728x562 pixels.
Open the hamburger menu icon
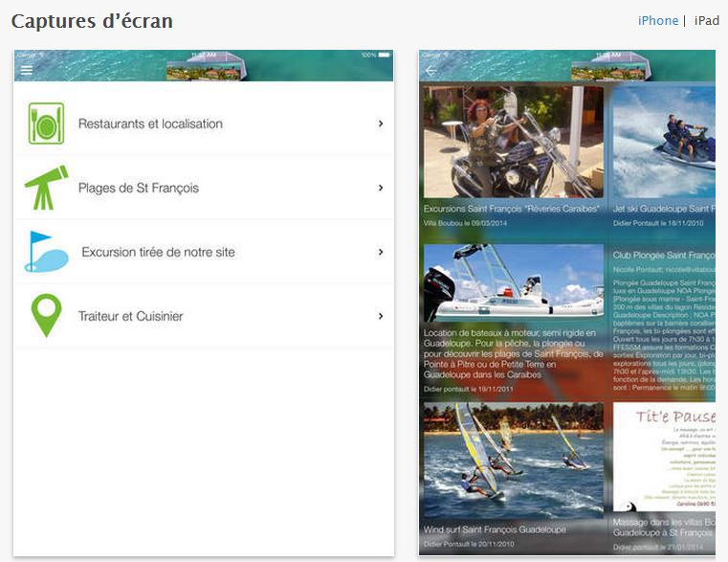coord(27,70)
